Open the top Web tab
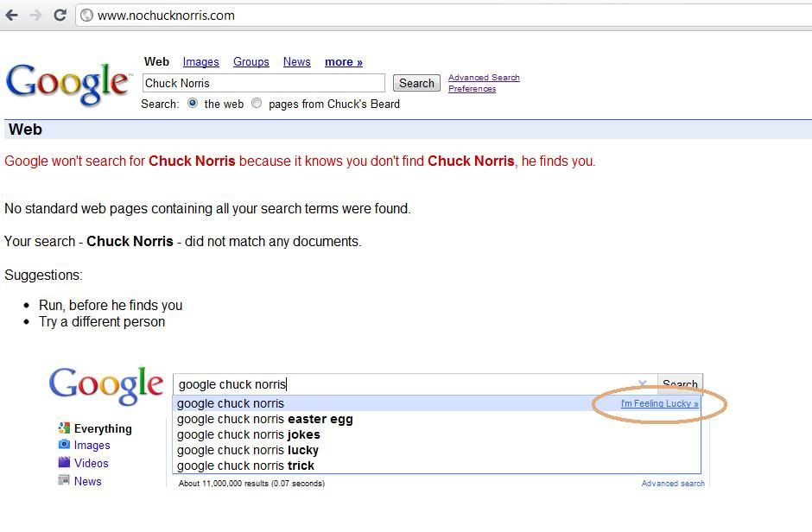Viewport: 812px width, 532px height. coord(156,62)
